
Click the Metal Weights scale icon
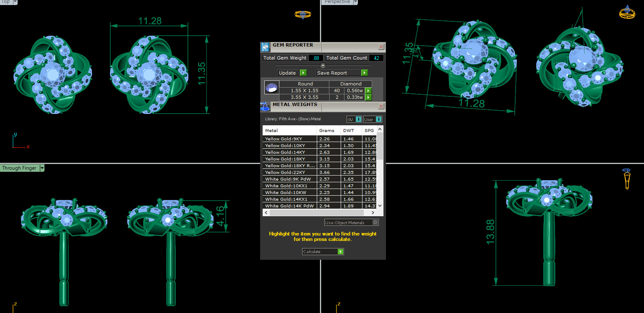pyautogui.click(x=265, y=106)
